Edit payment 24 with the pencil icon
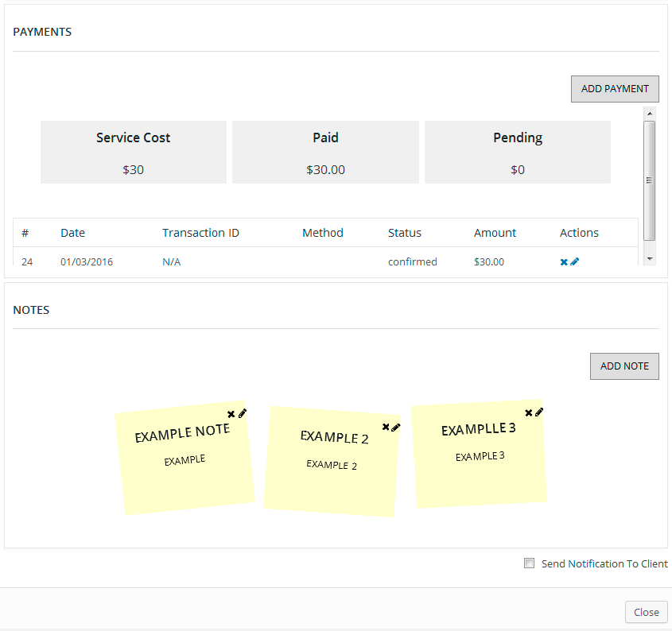 [x=575, y=261]
